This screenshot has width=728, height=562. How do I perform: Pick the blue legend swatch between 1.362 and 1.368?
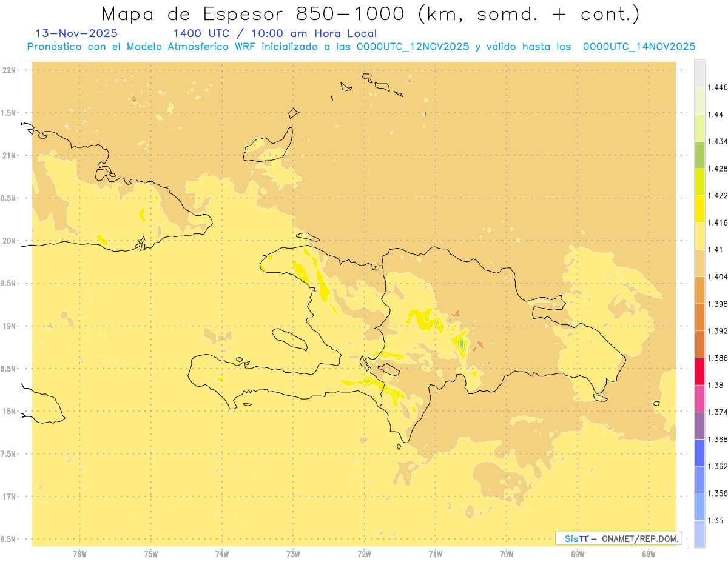699,453
